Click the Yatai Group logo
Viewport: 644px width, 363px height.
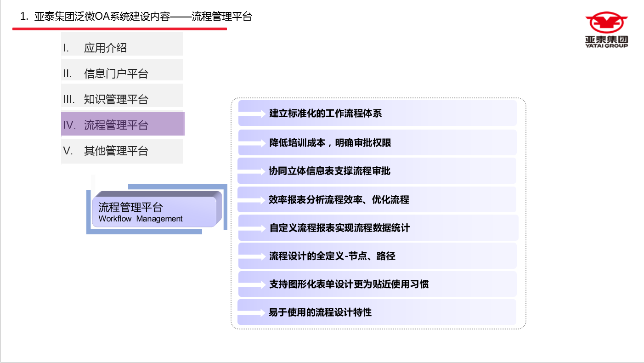[606, 30]
